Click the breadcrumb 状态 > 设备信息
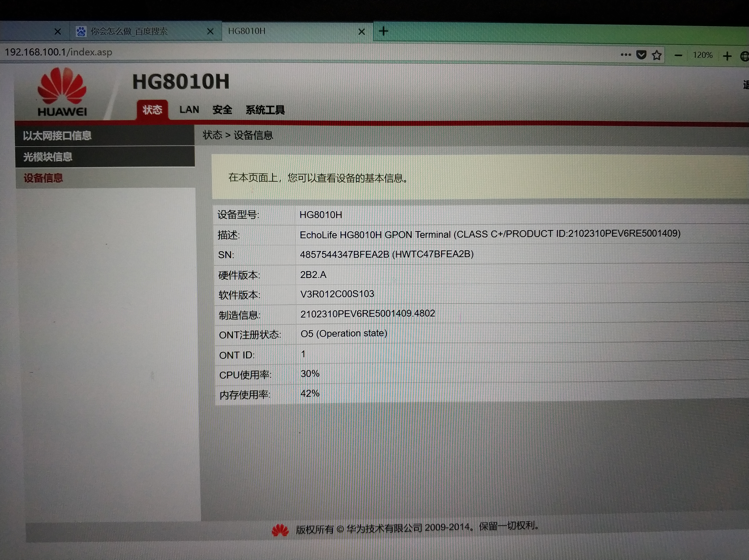This screenshot has height=560, width=749. (238, 135)
